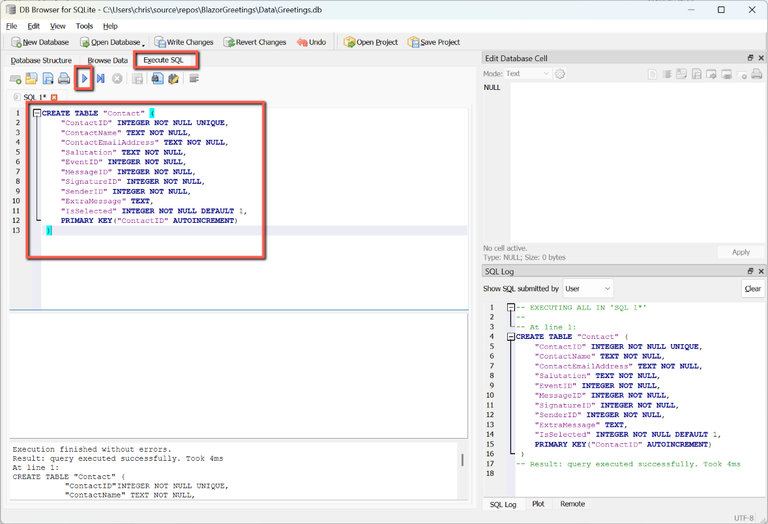Click the Open Project button
Screen dimensions: 768x524
click(x=371, y=42)
